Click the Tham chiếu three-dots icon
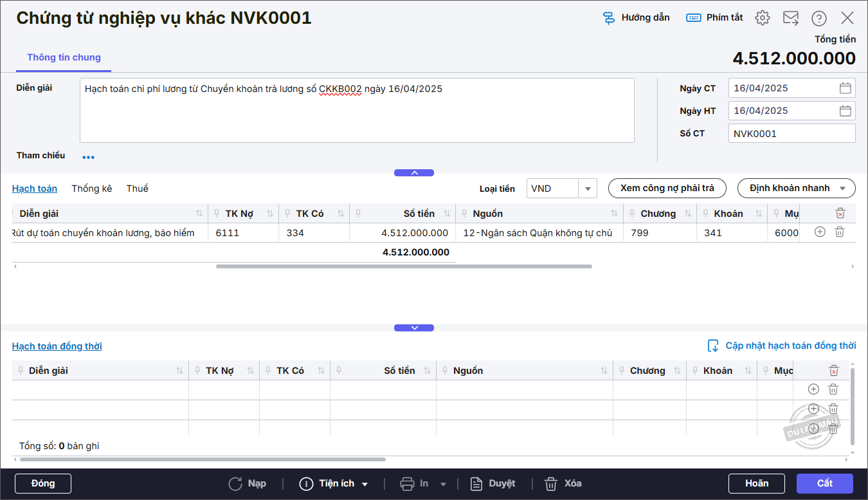The width and height of the screenshot is (868, 500). pos(88,157)
